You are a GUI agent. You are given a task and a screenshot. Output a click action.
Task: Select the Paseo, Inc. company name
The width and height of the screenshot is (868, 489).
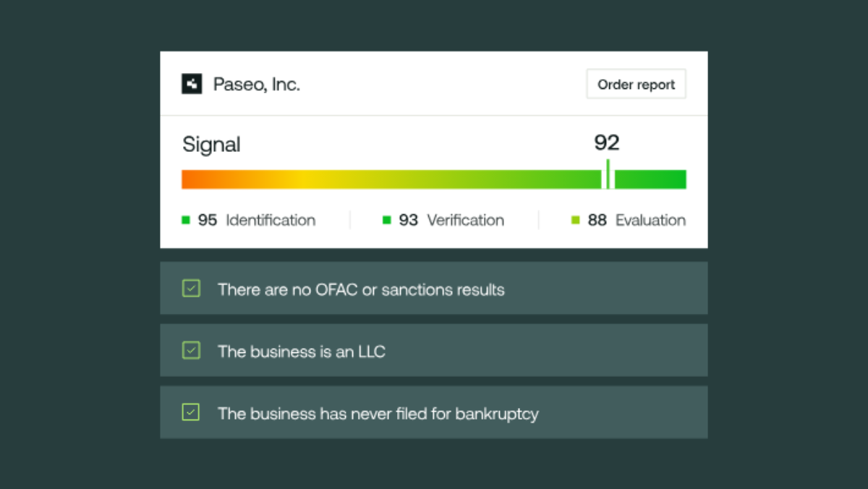tap(256, 84)
